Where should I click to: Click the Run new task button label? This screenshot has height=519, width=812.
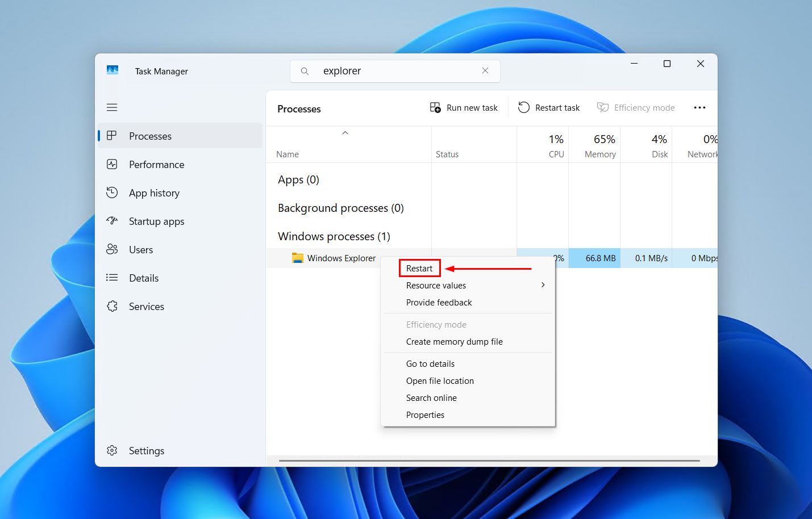[472, 107]
